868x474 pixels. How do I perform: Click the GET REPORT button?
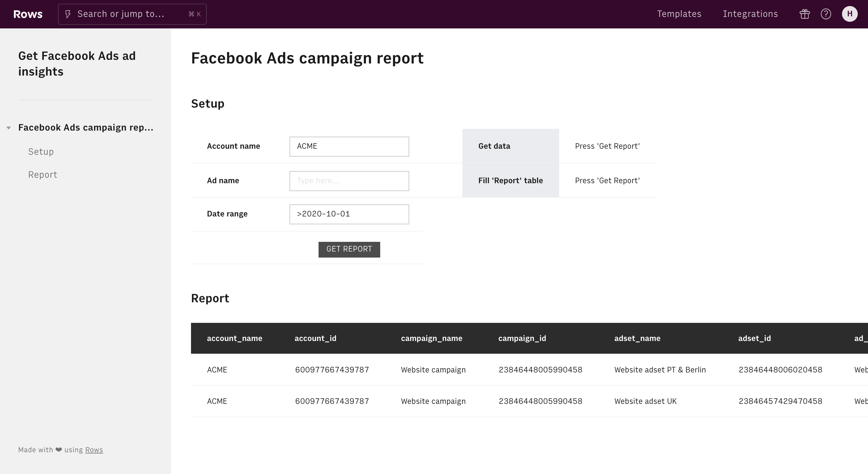[349, 249]
